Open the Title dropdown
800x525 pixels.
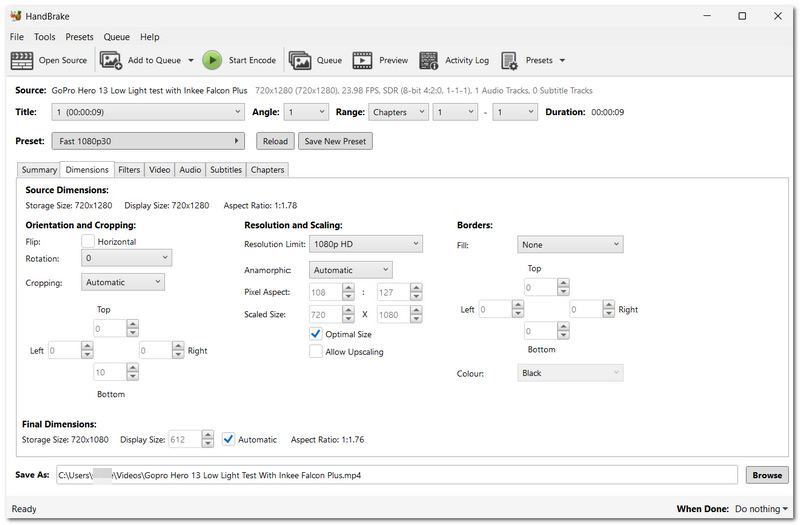(x=148, y=112)
